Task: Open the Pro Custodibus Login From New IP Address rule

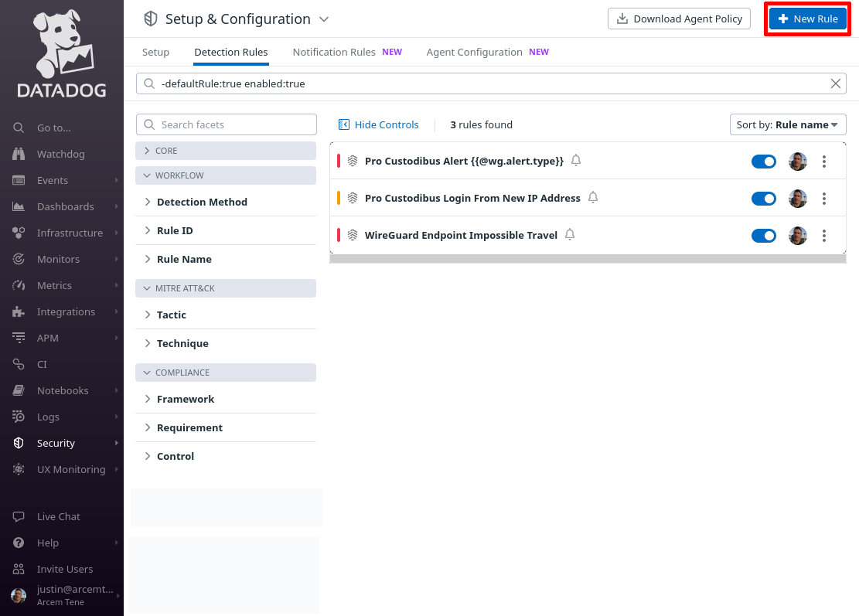Action: pyautogui.click(x=472, y=198)
